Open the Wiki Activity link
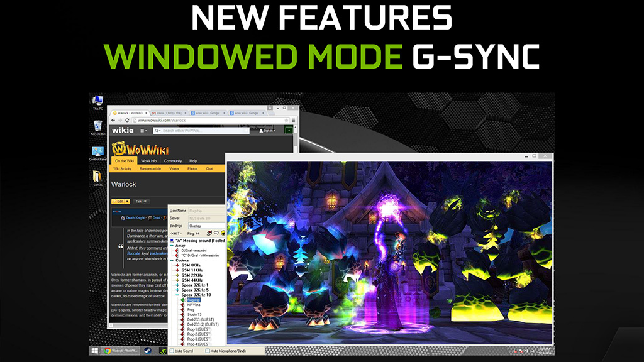This screenshot has height=362, width=644. (x=122, y=168)
